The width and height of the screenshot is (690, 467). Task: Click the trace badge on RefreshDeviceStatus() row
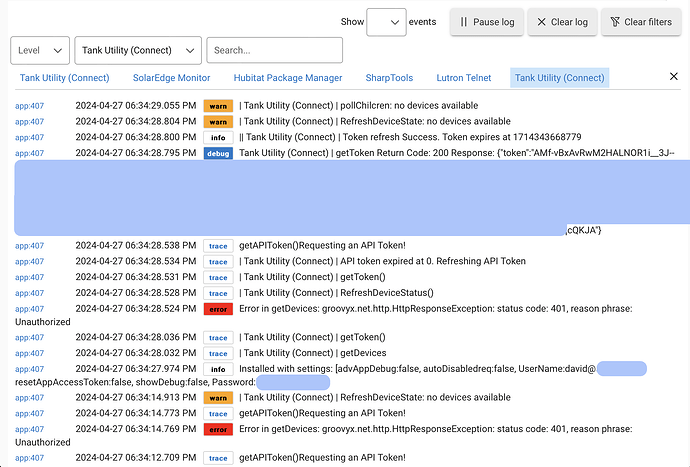(218, 294)
